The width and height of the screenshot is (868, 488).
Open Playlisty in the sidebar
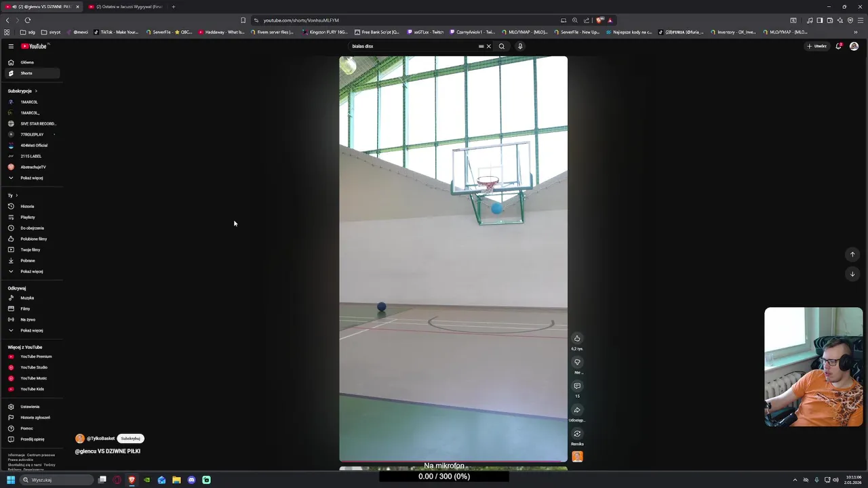click(31, 217)
